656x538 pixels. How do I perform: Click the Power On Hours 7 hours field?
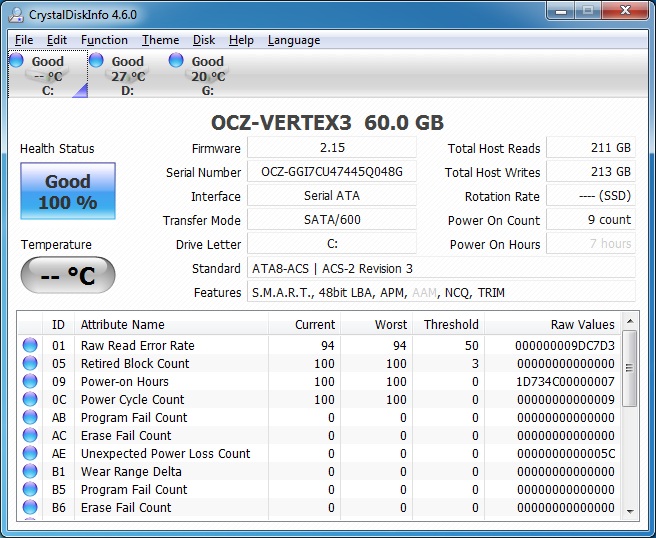591,243
